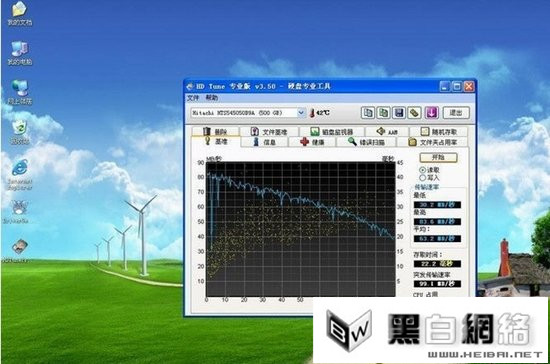Switch to the 文件夹占用率 tab
The width and height of the screenshot is (550, 364).
coord(432,142)
